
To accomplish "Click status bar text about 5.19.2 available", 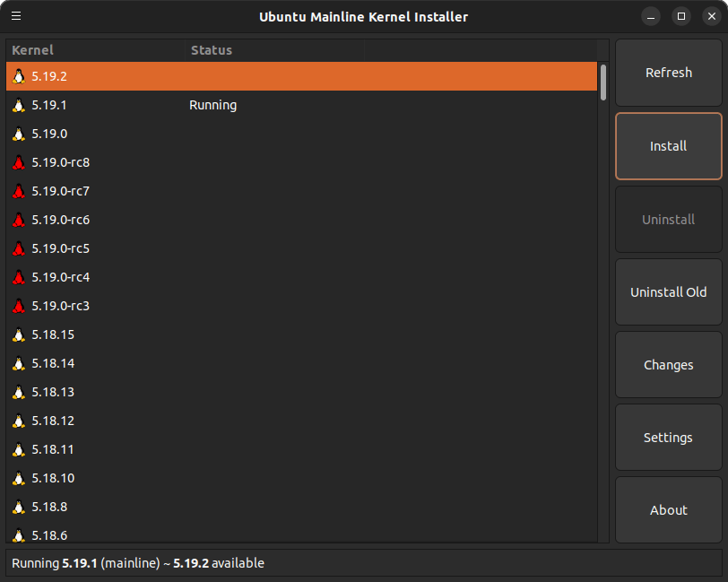I will (219, 563).
